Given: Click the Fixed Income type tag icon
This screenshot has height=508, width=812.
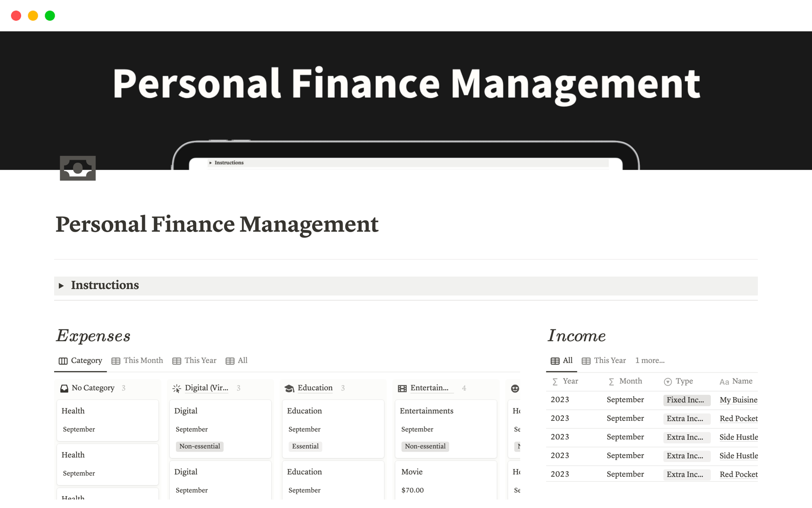Looking at the screenshot, I should point(685,400).
